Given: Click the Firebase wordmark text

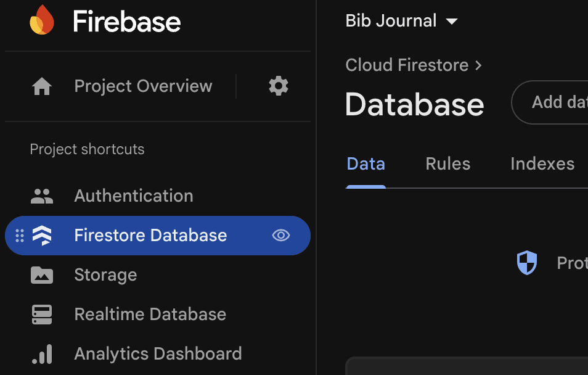Looking at the screenshot, I should tap(127, 22).
